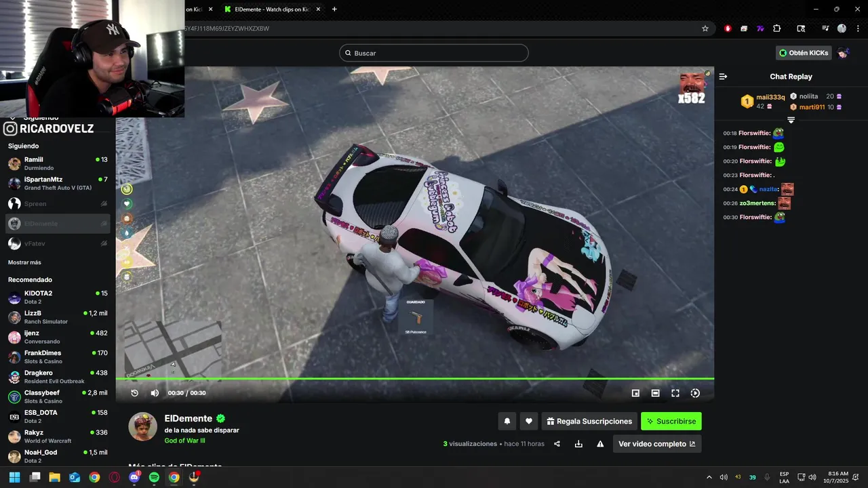
Task: Open Discord from the taskbar
Action: 134,477
